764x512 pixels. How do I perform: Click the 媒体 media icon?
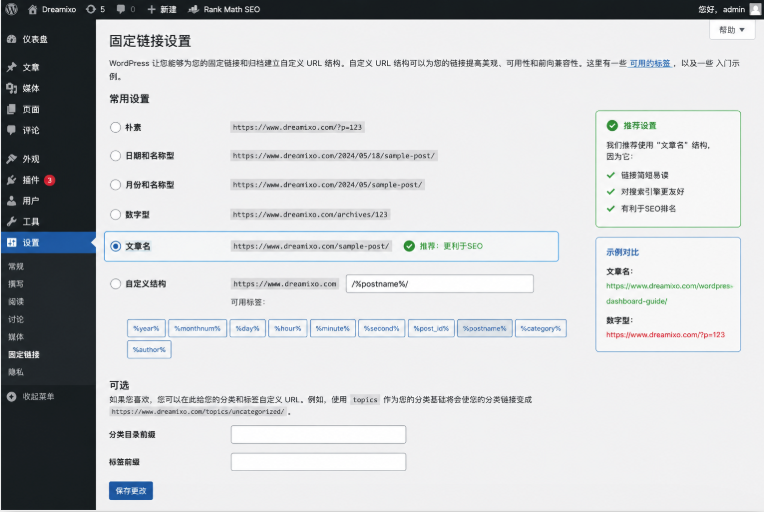(x=12, y=88)
